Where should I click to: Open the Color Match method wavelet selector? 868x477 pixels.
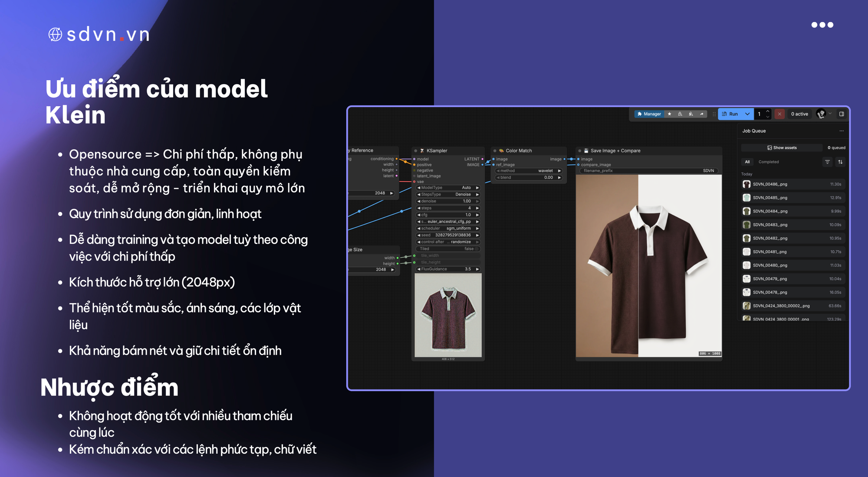529,171
